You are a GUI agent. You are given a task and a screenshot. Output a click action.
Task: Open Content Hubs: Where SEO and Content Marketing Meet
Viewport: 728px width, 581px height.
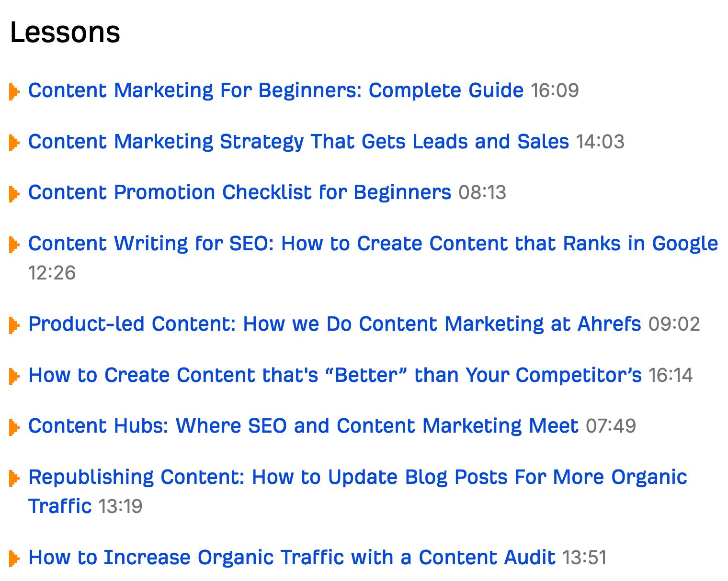(x=303, y=426)
